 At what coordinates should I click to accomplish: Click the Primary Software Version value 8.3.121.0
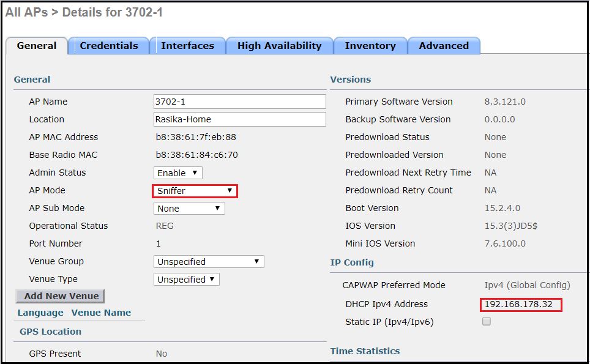pos(505,102)
